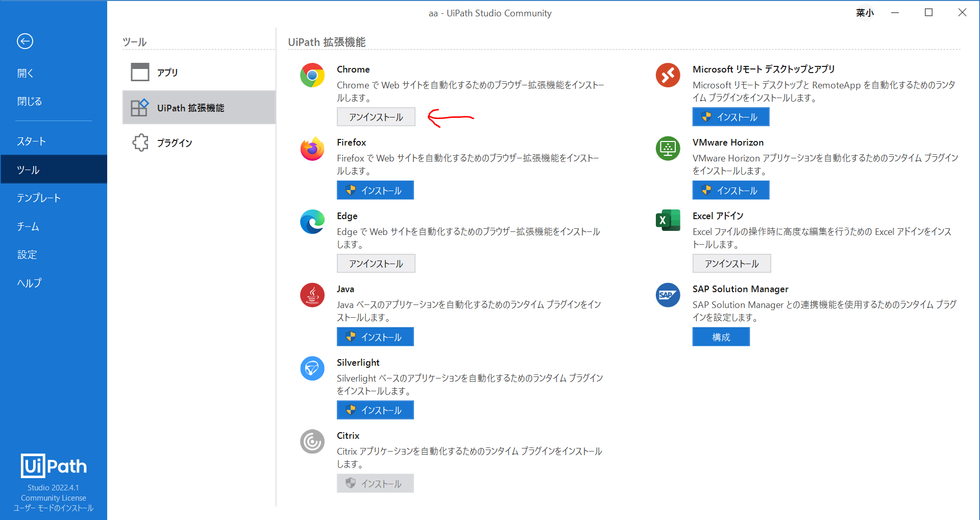Close the UiPath Studio window

point(962,13)
